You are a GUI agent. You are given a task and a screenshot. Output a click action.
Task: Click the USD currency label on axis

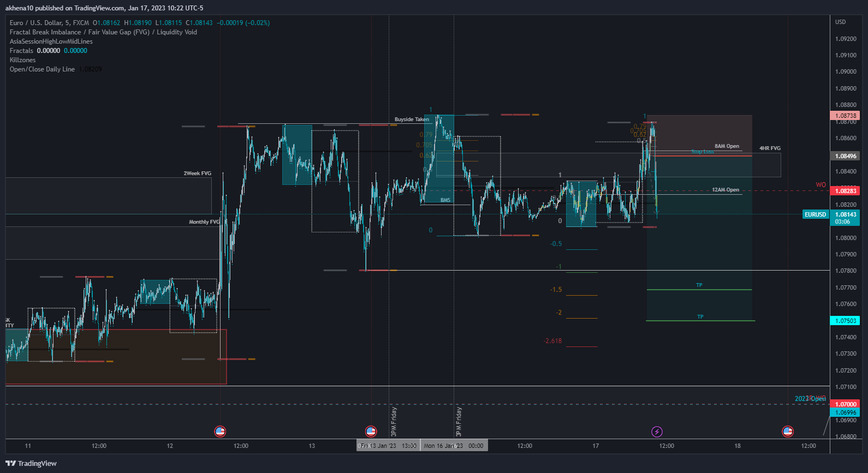840,22
